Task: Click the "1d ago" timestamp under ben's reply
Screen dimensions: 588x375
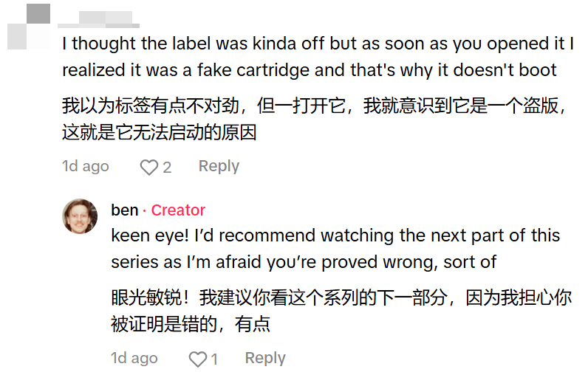Action: click(x=134, y=358)
